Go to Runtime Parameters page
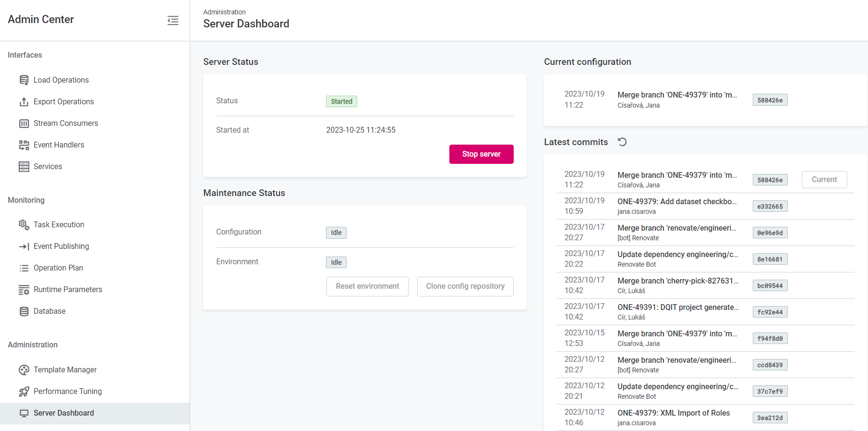Image resolution: width=868 pixels, height=431 pixels. [68, 290]
